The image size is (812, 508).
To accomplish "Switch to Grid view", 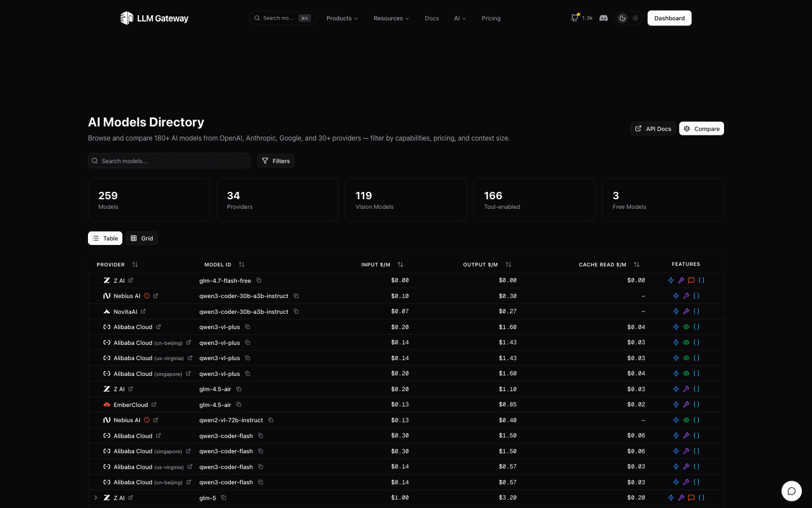I will click(142, 238).
